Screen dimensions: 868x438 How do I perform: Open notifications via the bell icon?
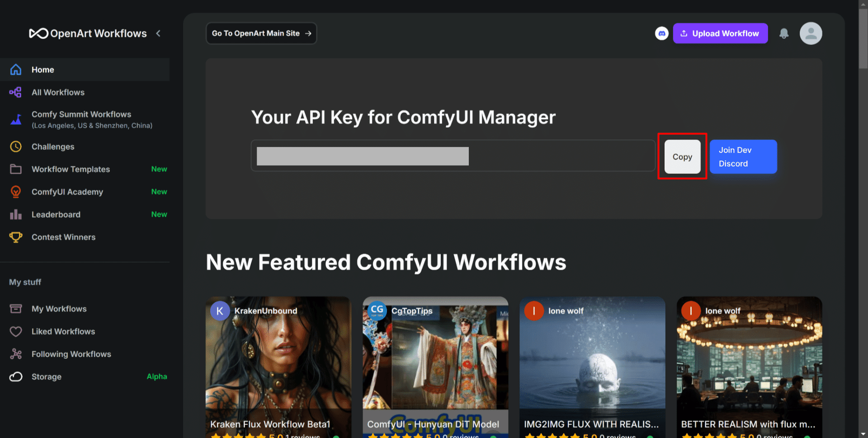click(x=783, y=33)
